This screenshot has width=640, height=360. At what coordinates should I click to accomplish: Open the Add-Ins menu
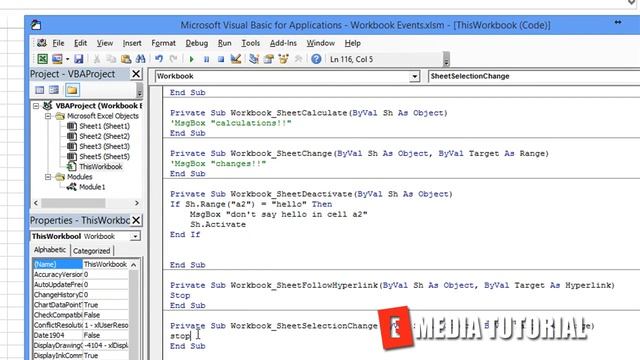283,43
